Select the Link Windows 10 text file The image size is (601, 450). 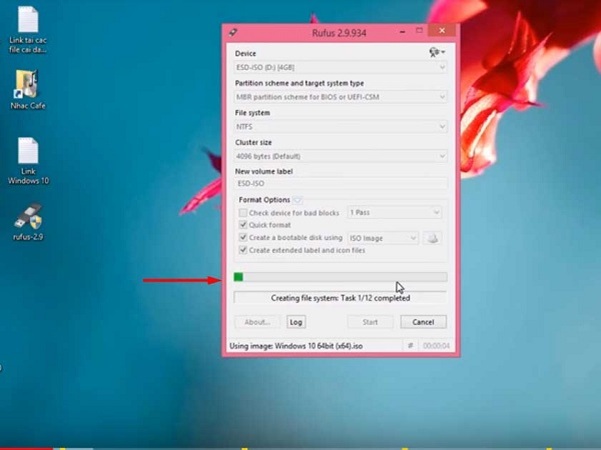(28, 161)
